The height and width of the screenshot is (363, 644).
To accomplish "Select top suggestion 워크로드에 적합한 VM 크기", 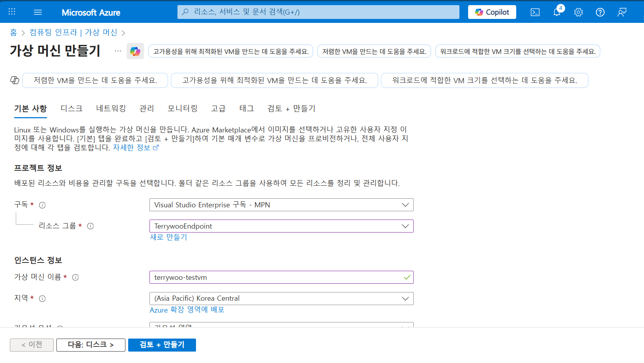I will (x=518, y=51).
